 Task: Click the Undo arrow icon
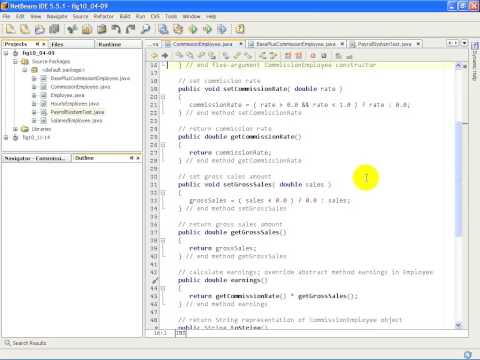pos(116,29)
